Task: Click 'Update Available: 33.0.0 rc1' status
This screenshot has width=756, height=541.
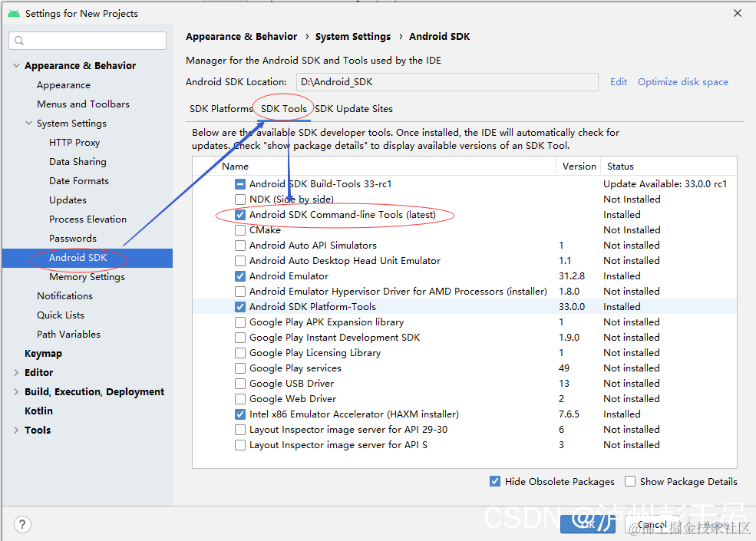Action: (665, 184)
